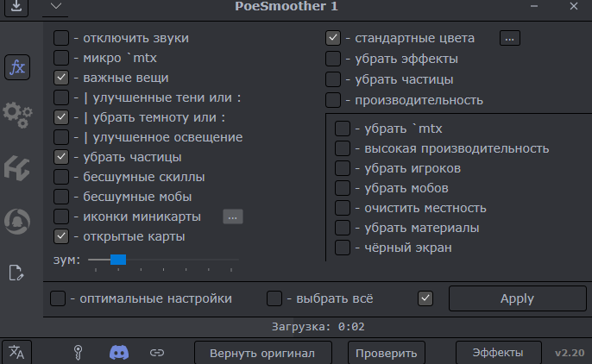Open the file edit sidebar icon
592x364 pixels.
coord(16,273)
